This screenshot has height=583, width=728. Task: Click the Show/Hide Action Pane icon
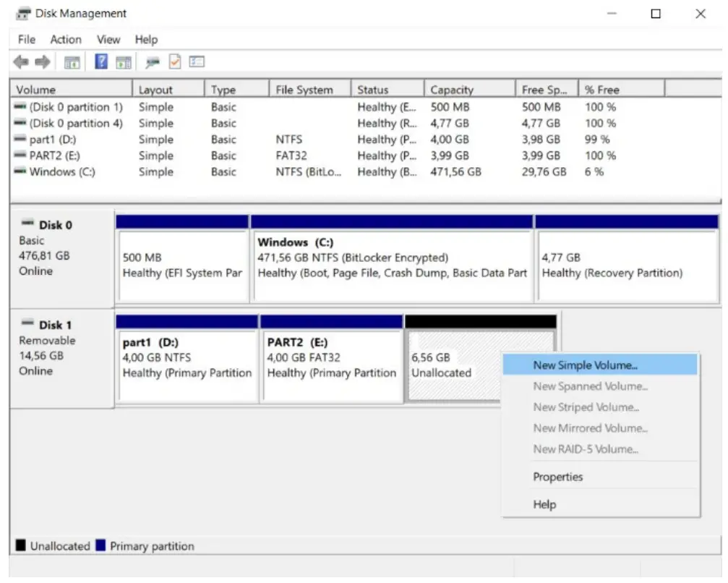[124, 63]
